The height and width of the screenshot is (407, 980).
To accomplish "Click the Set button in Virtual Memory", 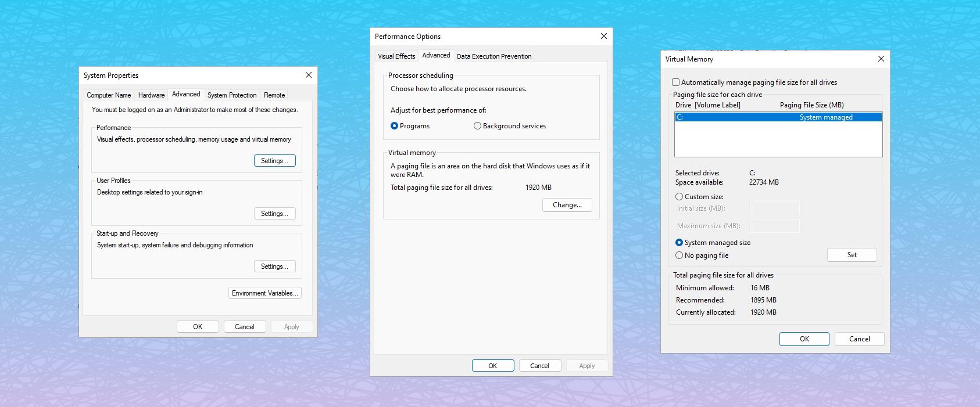I will tap(852, 255).
